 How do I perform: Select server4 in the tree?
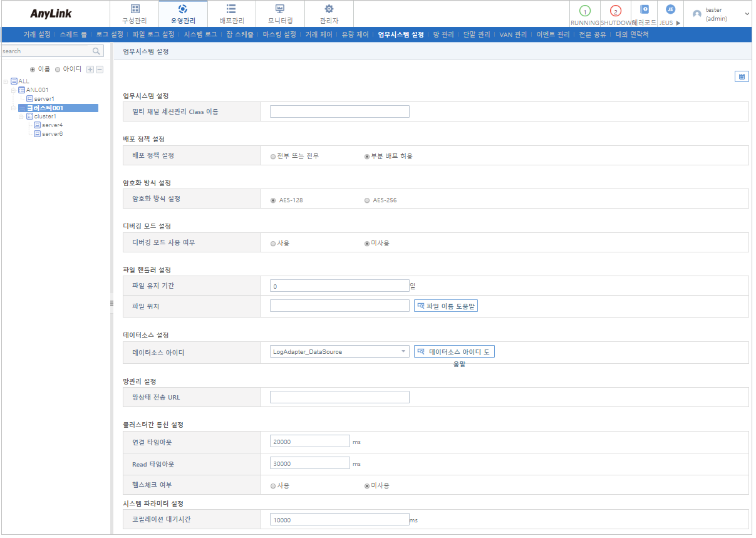point(52,125)
